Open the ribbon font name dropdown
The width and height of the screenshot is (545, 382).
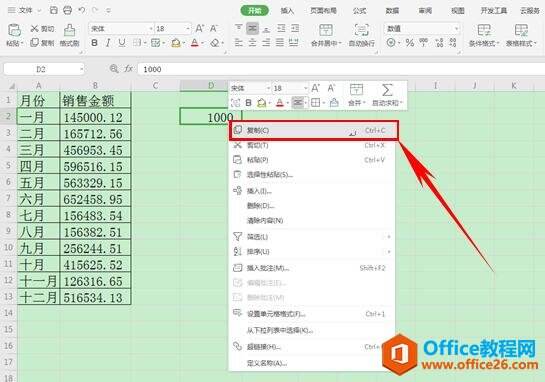pyautogui.click(x=151, y=29)
